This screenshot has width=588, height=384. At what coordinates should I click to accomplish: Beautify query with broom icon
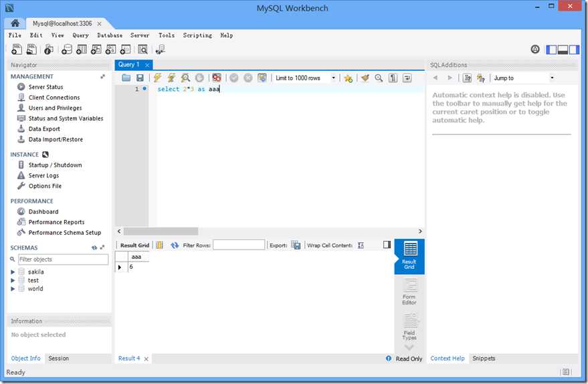365,78
